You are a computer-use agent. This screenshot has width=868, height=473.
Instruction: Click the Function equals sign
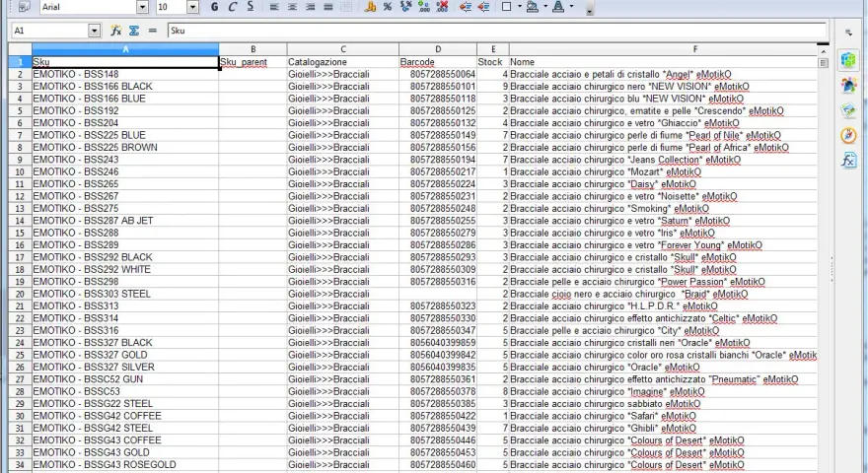tap(152, 31)
